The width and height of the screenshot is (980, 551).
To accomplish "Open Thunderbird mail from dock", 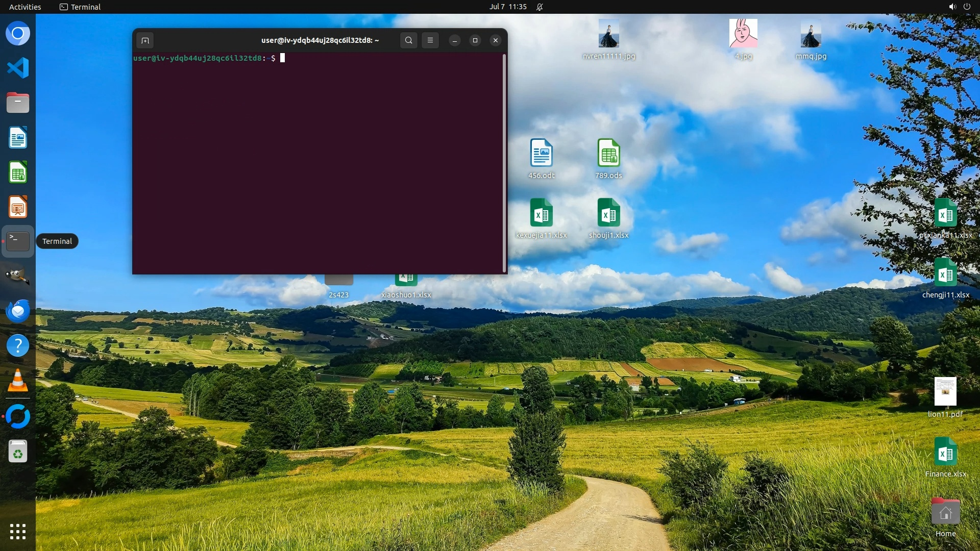I will tap(18, 311).
